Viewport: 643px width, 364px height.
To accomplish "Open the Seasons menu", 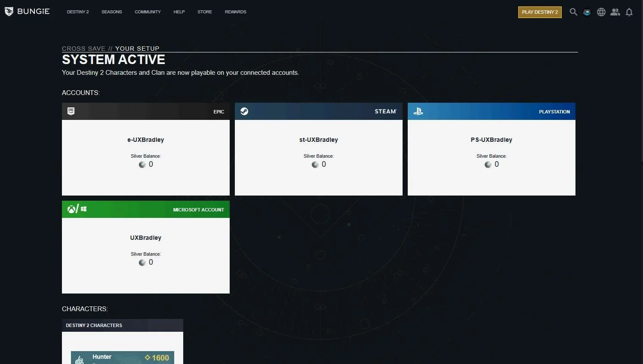I will [112, 12].
